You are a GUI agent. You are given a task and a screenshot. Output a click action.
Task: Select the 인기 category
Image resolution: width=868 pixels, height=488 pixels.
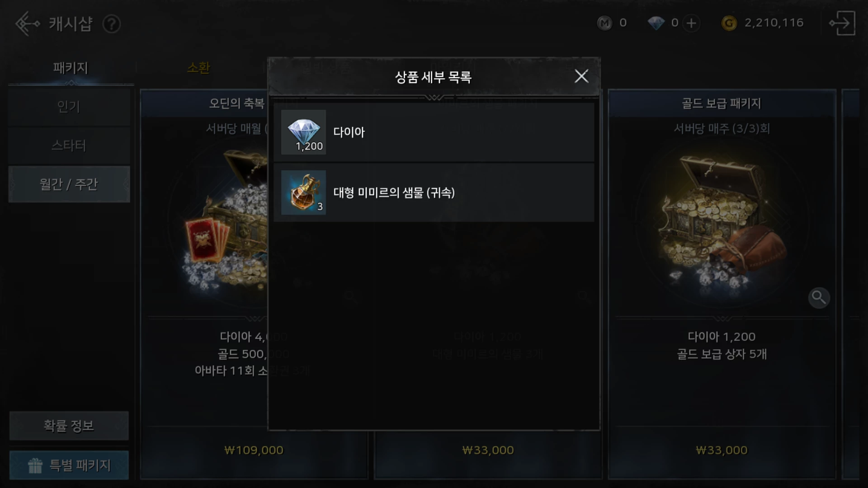[x=69, y=107]
